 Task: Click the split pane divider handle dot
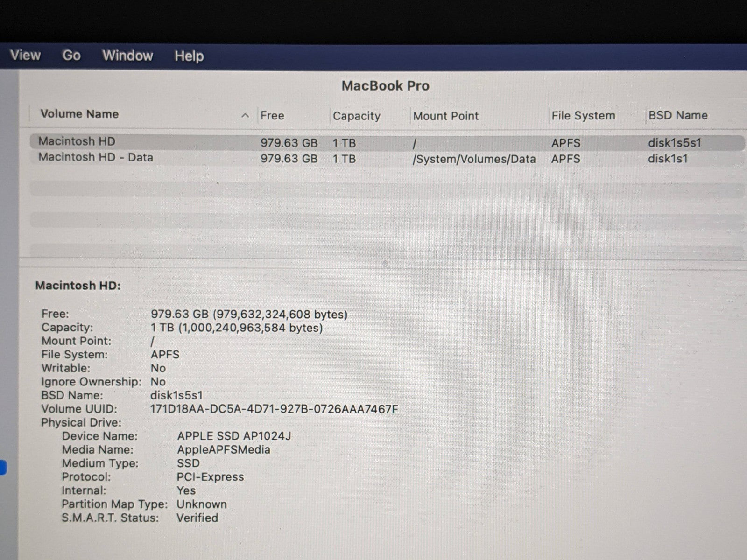385,264
